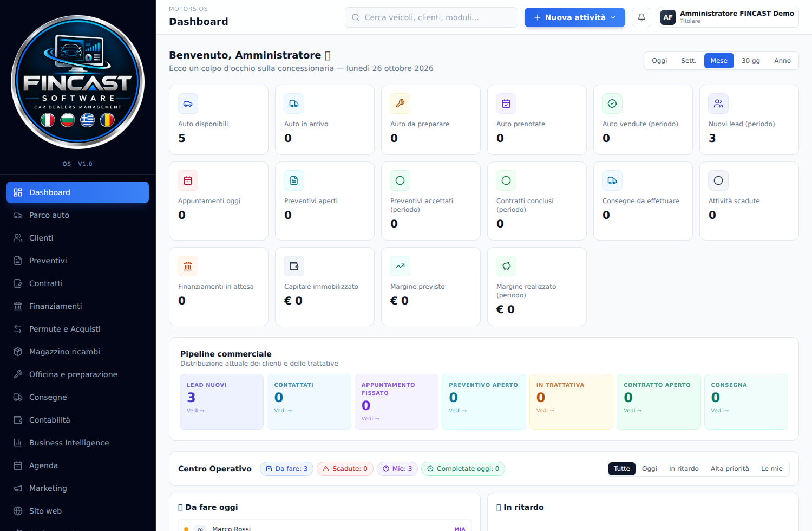Open Business Intelligence from the sidebar
Viewport: 812px width, 531px height.
coord(77,443)
